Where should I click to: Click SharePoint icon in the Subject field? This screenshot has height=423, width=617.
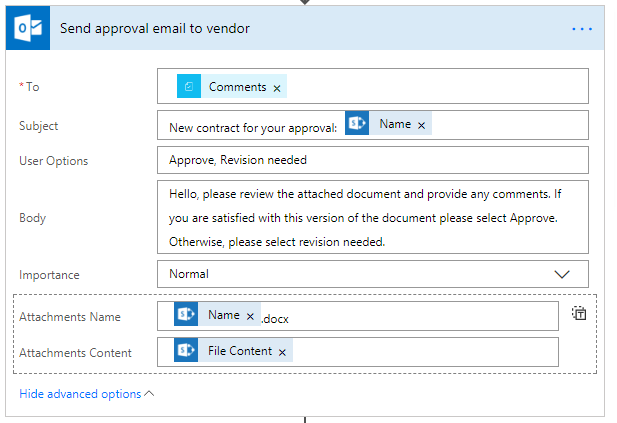click(x=357, y=124)
